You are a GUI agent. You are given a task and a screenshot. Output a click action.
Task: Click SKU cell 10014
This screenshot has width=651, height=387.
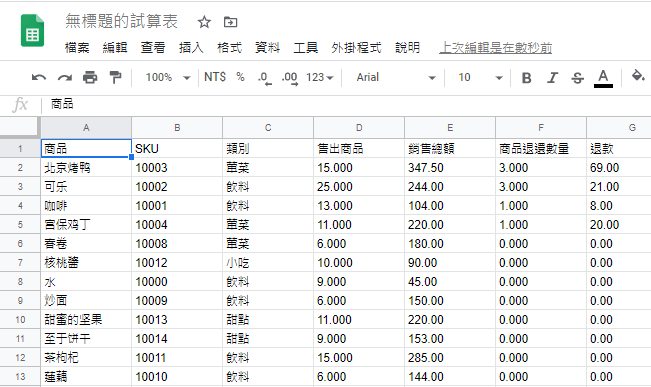[x=177, y=338]
